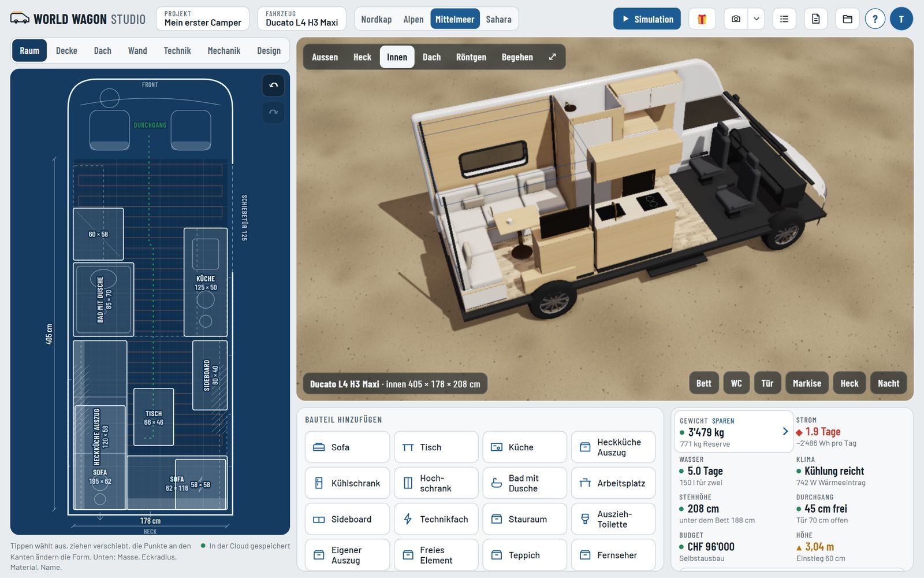Open the Projekt name selector
The height and width of the screenshot is (578, 924).
(203, 18)
